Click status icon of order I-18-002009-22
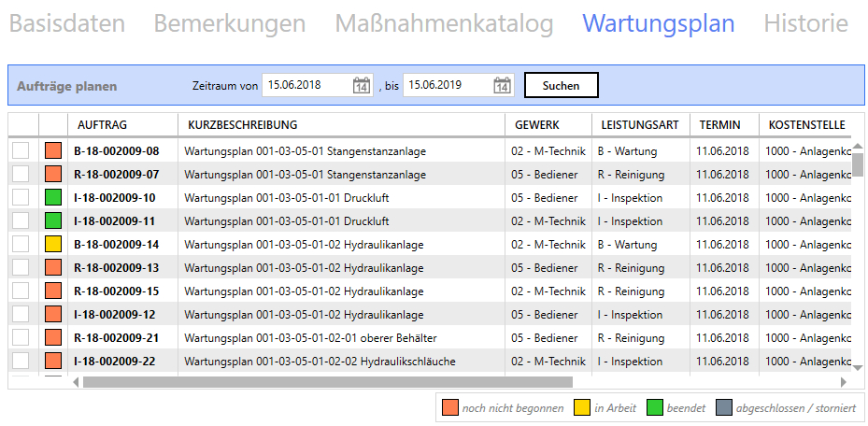Viewport: 868px width, 426px height. click(53, 361)
